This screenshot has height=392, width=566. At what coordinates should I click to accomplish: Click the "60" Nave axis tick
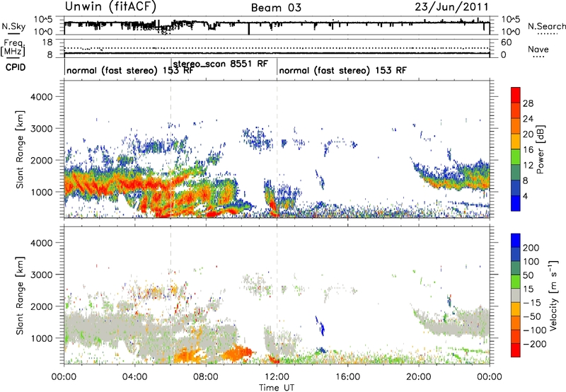coord(507,42)
